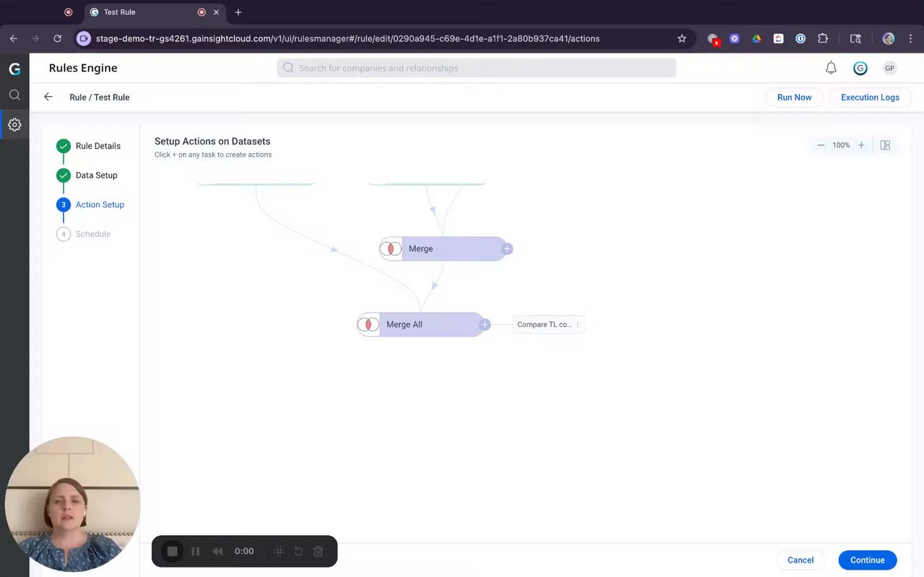Switch to the first recording browser tab

pos(69,12)
